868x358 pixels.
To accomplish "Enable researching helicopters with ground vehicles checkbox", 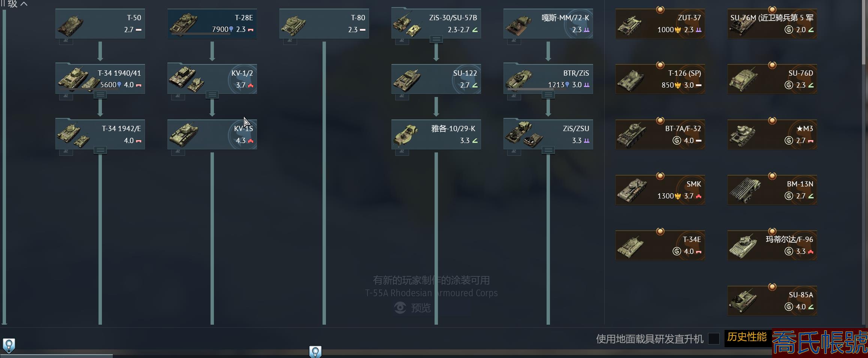I will pos(714,339).
